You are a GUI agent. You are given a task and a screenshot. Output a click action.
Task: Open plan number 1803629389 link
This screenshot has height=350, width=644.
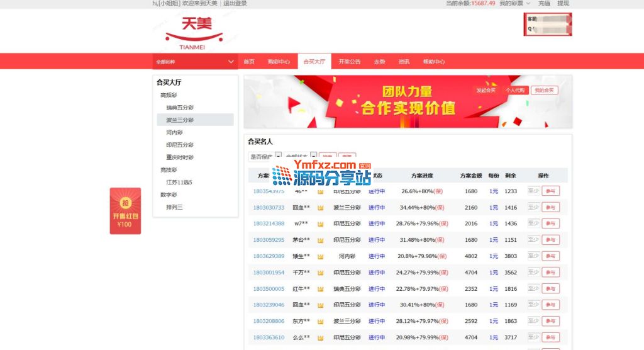tap(269, 257)
